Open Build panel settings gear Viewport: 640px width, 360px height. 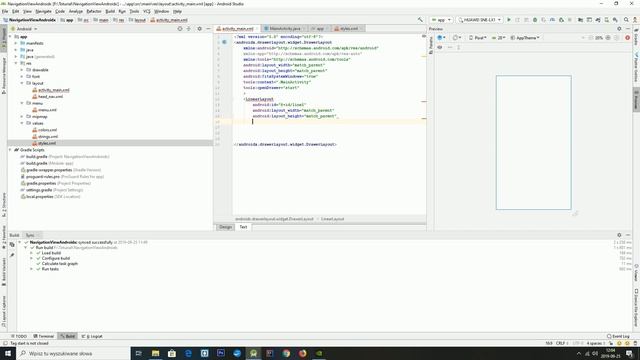click(x=619, y=235)
